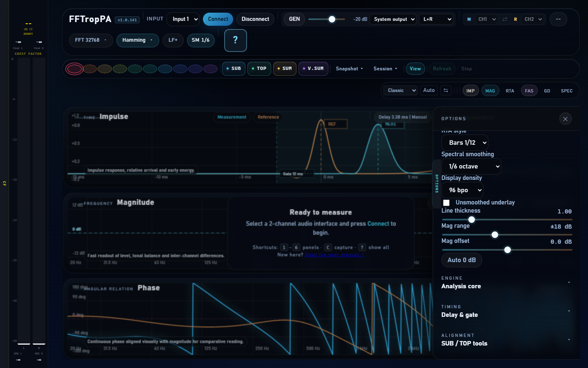Open the CH2 reference channel dropdown

[533, 19]
